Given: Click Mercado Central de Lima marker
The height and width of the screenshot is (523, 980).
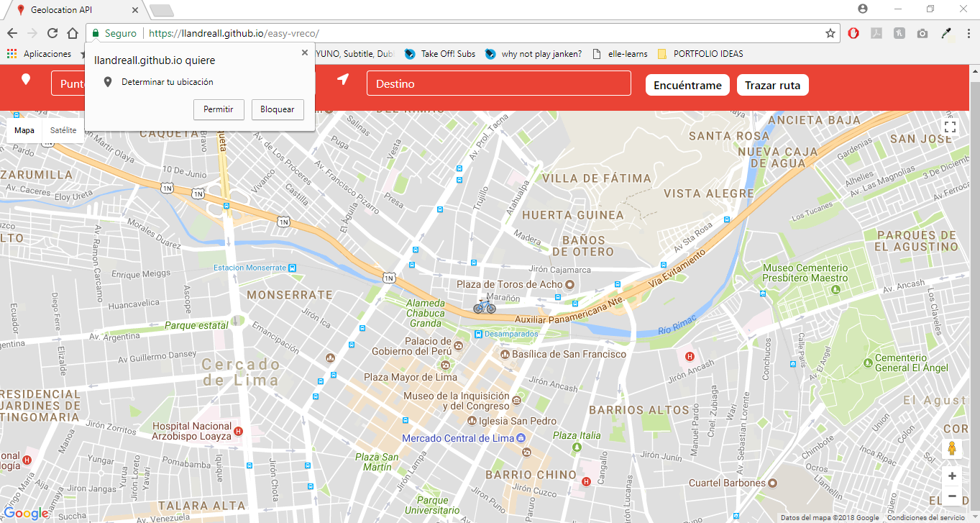Looking at the screenshot, I should [521, 438].
